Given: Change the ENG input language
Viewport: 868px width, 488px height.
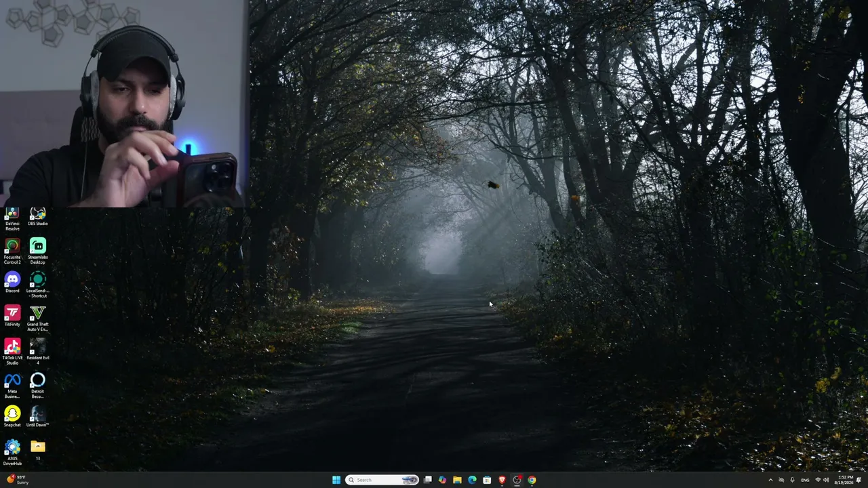Looking at the screenshot, I should (x=805, y=480).
